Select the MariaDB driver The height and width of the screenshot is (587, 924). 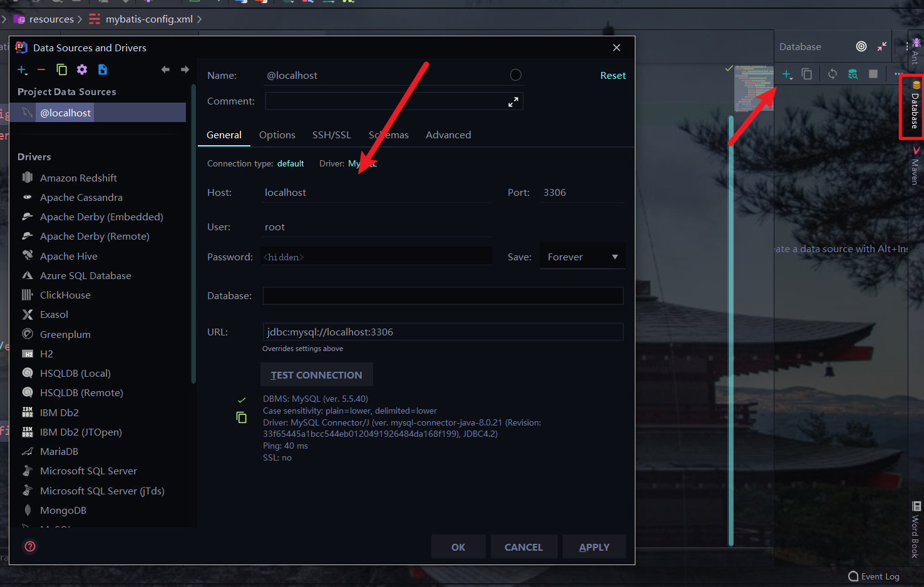(x=59, y=451)
